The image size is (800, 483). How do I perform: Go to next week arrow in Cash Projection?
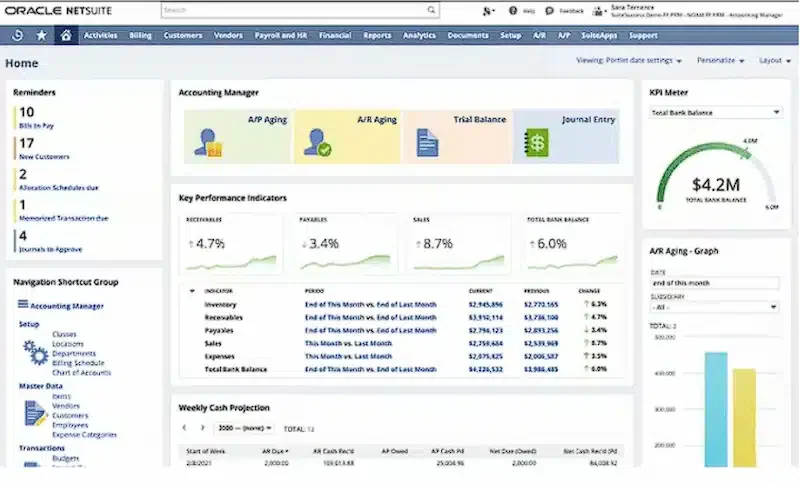pos(203,428)
